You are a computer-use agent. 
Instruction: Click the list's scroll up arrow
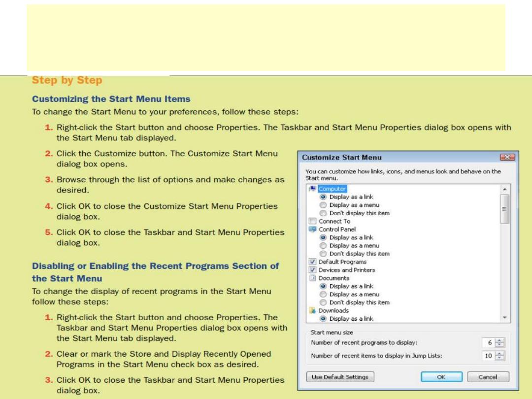(x=505, y=189)
